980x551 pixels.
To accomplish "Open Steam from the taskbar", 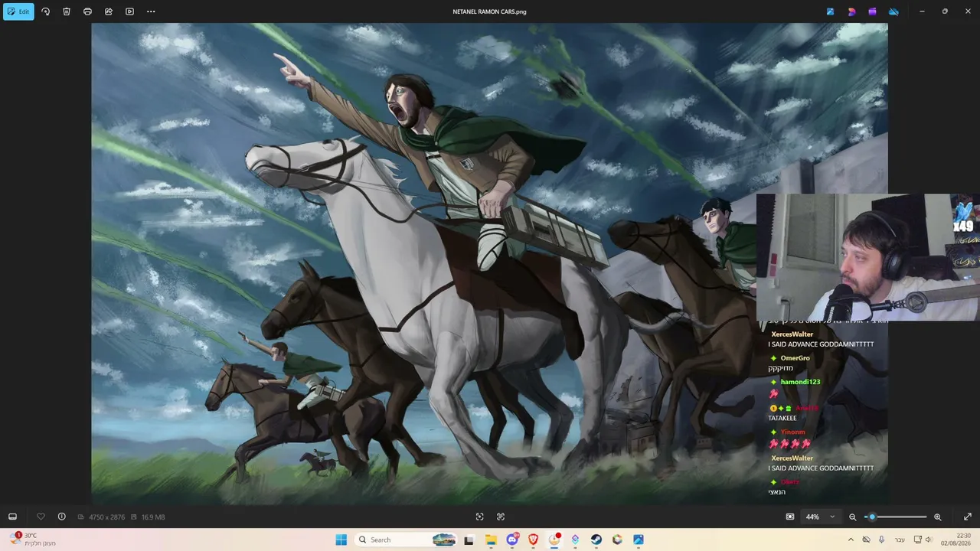I will point(596,540).
